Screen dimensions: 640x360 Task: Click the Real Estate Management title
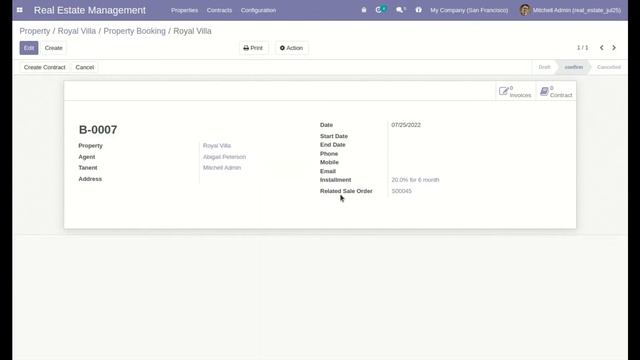(90, 10)
